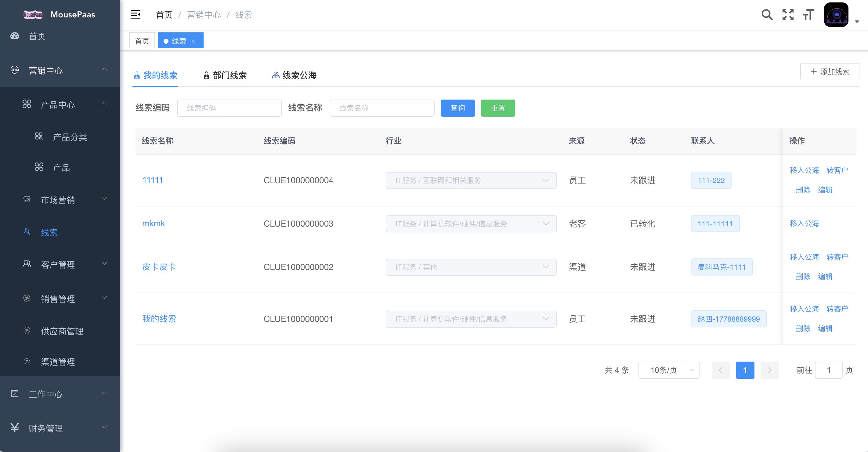The width and height of the screenshot is (868, 452).
Task: Click 转客户 for lead 11111
Action: point(837,170)
